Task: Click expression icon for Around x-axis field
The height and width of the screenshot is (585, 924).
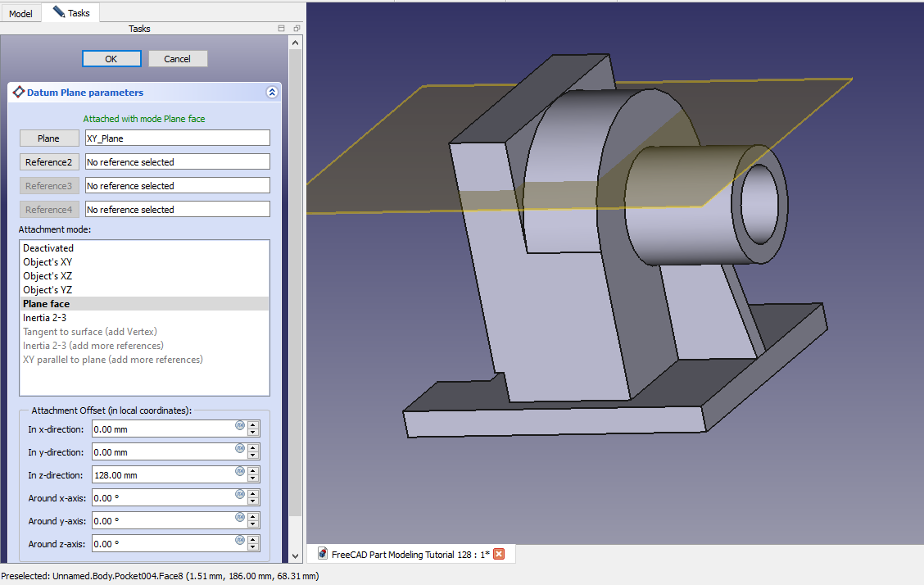Action: tap(240, 494)
